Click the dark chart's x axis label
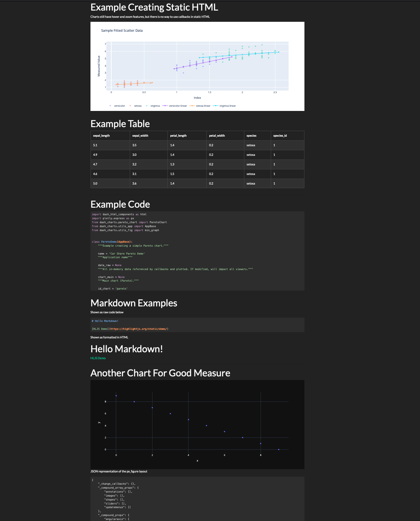 (197, 461)
